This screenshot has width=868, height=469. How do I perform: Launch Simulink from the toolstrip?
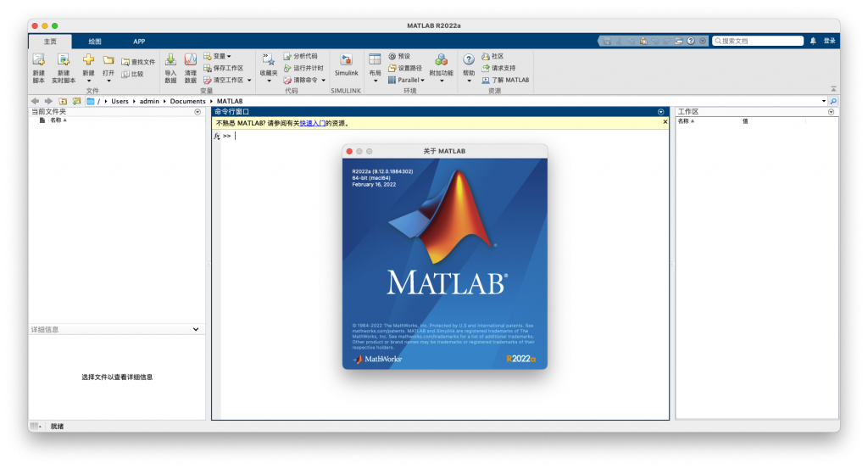click(346, 64)
